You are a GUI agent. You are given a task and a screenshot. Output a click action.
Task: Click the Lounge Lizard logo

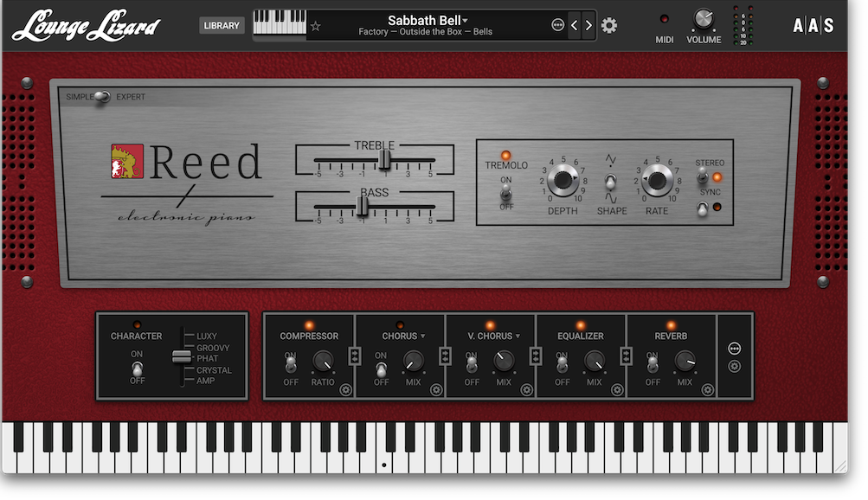pos(87,25)
